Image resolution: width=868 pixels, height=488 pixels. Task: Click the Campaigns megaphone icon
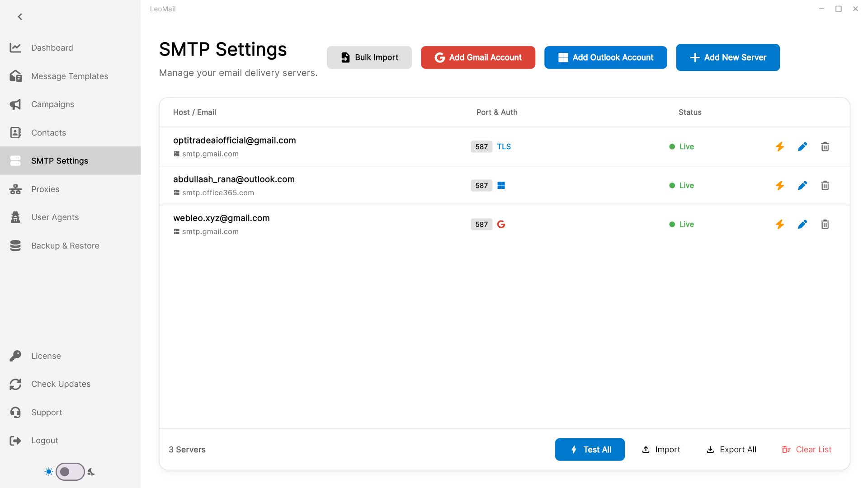click(x=15, y=104)
